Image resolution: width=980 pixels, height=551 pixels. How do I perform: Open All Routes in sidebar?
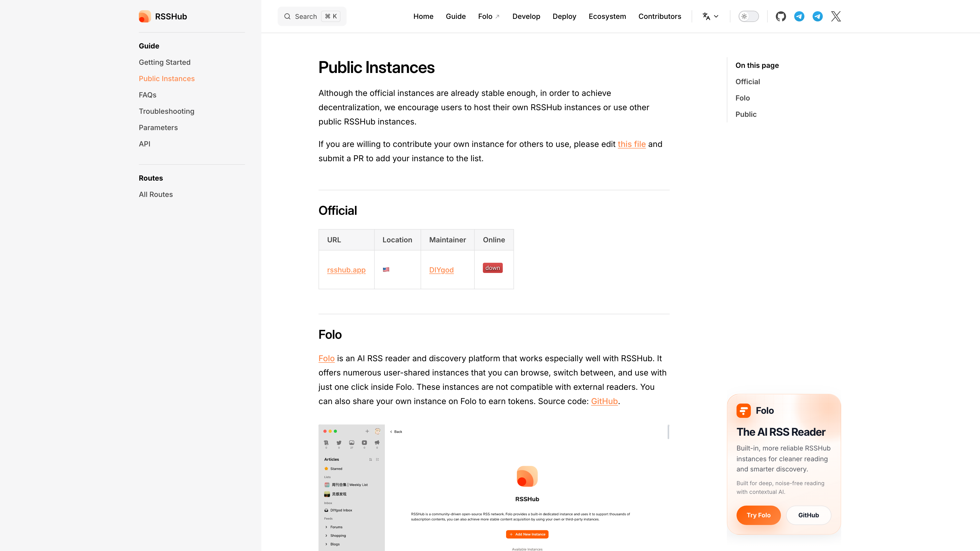156,195
